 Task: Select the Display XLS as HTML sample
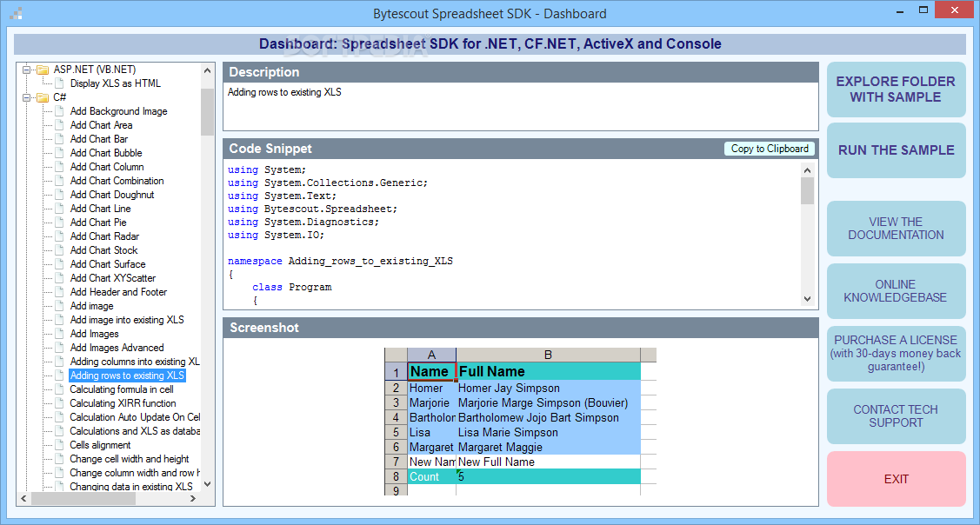116,83
